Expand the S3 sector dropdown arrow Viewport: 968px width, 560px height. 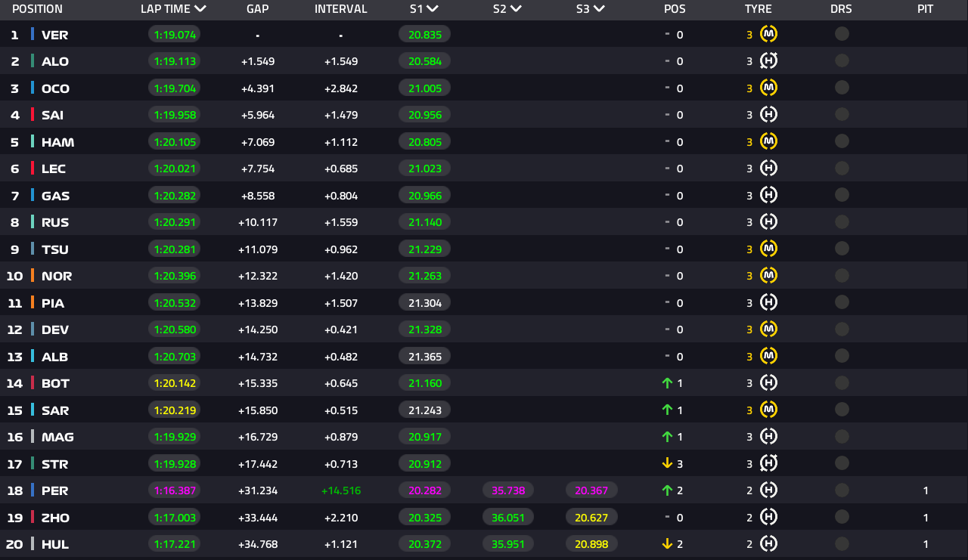pos(599,9)
